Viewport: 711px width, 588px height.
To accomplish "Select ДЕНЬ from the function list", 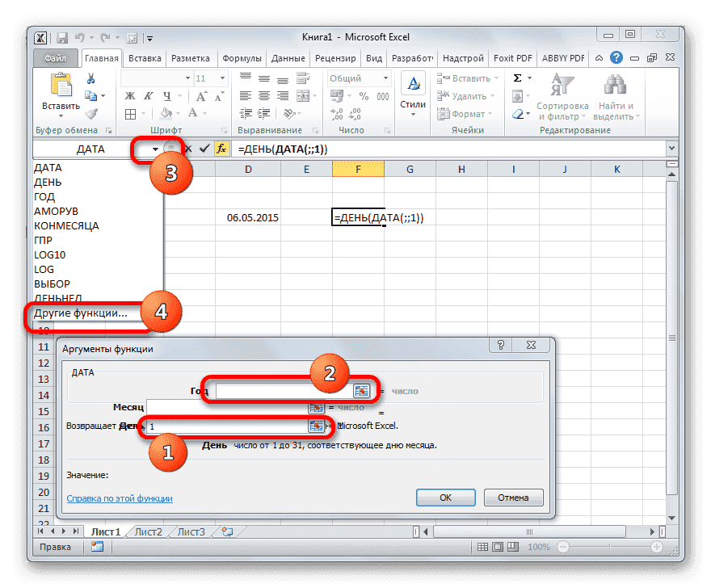I will [x=48, y=183].
